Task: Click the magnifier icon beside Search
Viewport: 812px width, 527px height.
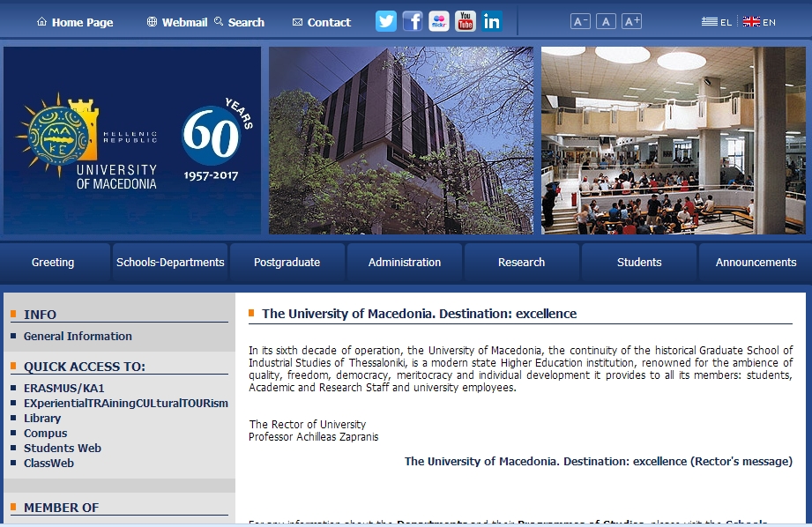Action: tap(219, 21)
